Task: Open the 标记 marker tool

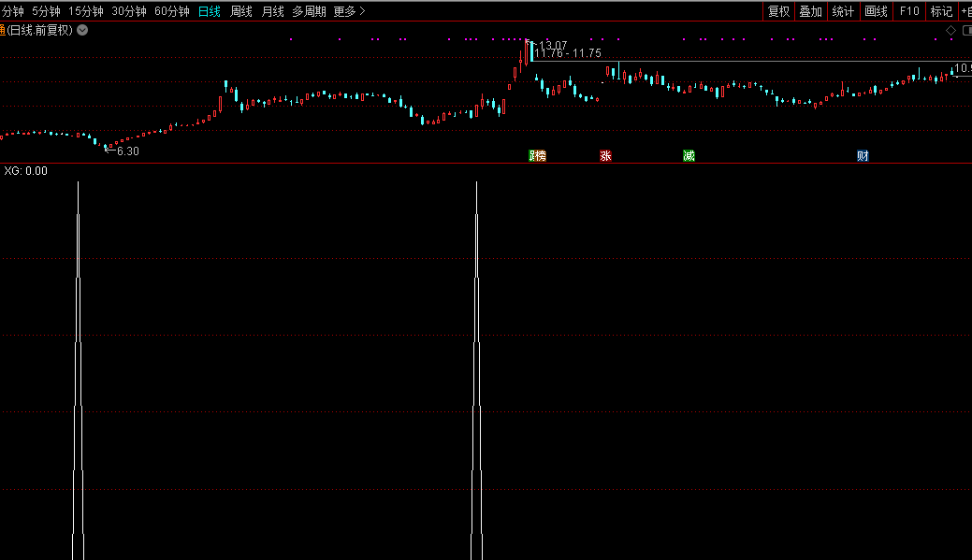Action: [941, 11]
